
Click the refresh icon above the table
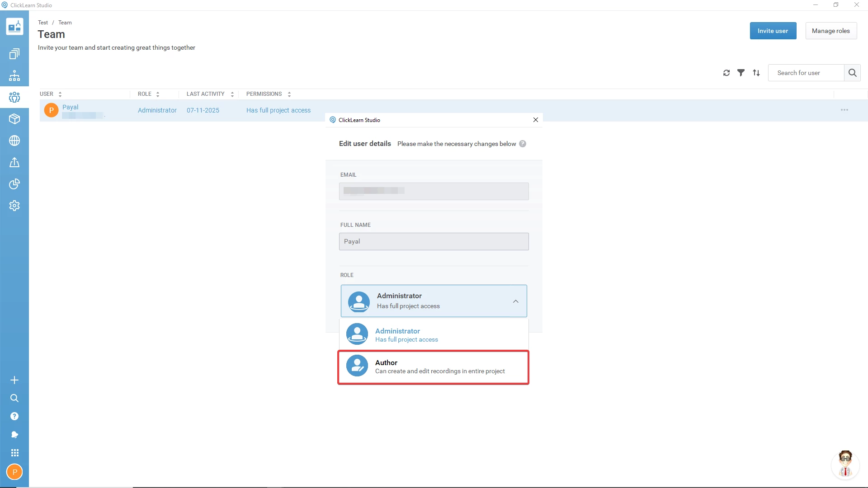(x=726, y=73)
